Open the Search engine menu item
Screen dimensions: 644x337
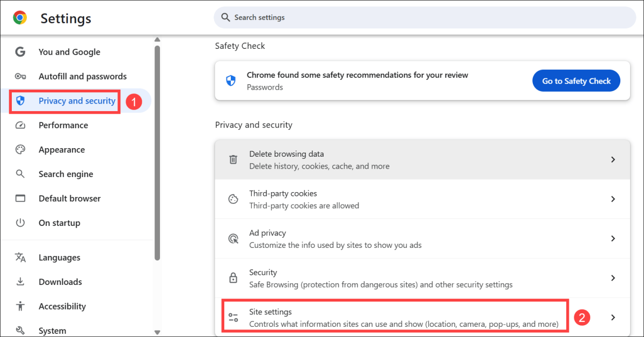[x=65, y=174]
